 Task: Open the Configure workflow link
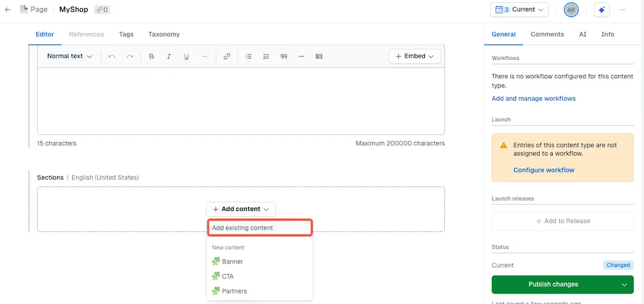[x=543, y=170]
